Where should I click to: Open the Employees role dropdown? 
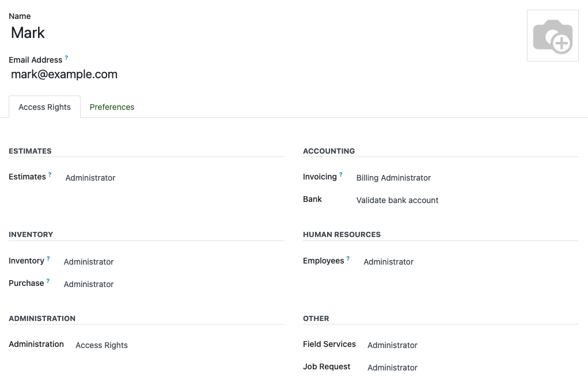(x=469, y=262)
